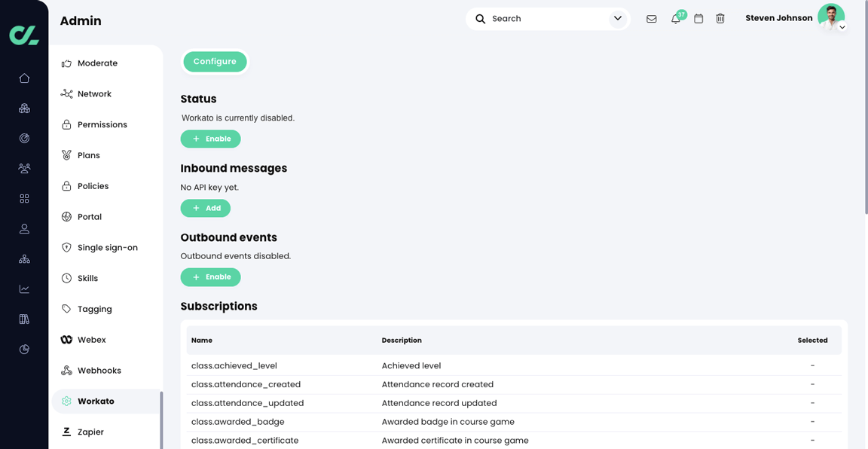Select Workato in admin sidebar
Screen dimensions: 868x449
[105, 402]
